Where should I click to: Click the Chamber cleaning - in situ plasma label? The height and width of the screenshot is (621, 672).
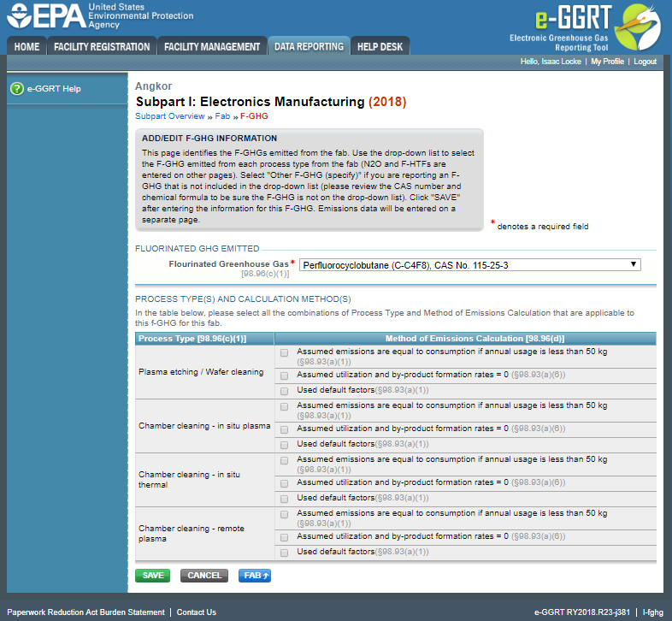[x=204, y=426]
